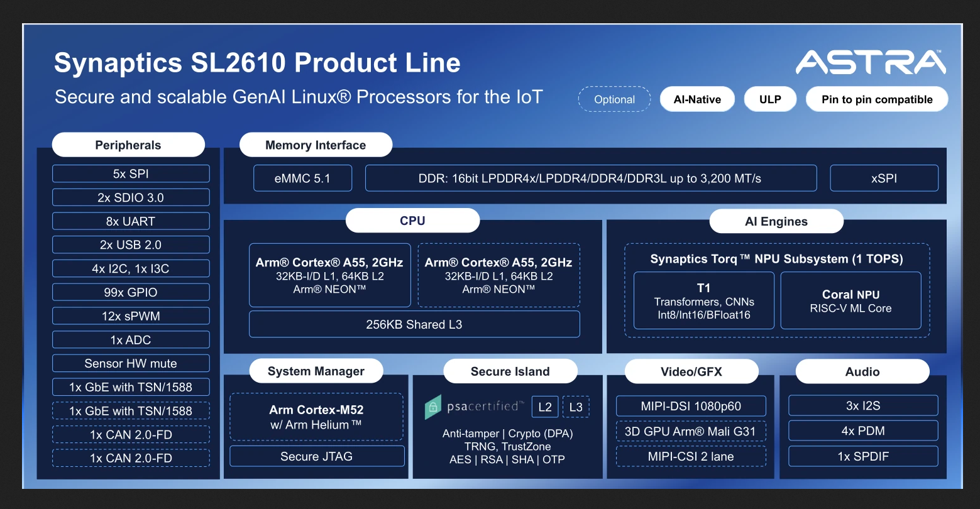Screen dimensions: 980x509
Task: Select the solid-bordered Arm Cortex A55 block
Action: coord(330,275)
